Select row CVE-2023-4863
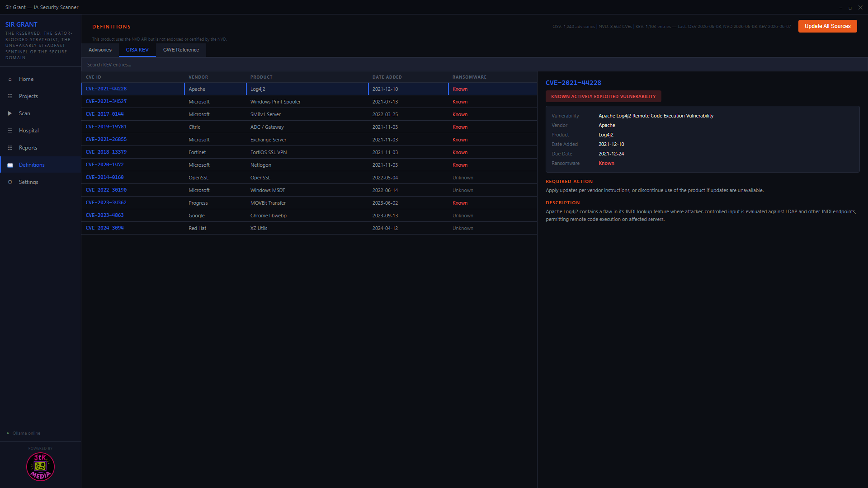 tap(309, 216)
